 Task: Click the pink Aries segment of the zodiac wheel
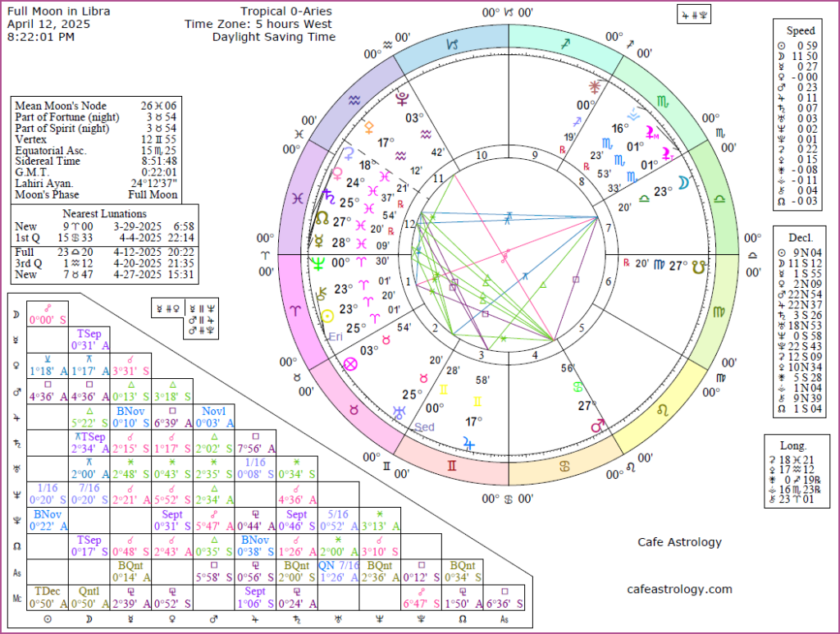[294, 308]
